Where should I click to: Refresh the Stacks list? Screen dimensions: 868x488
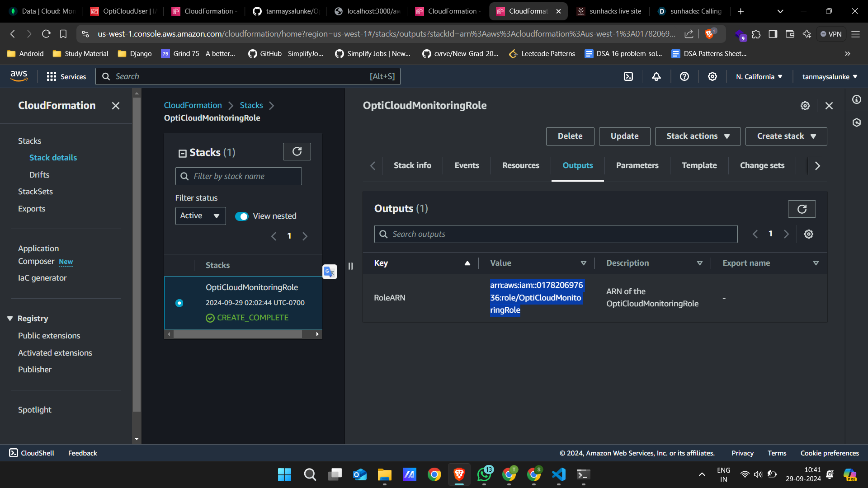(x=297, y=152)
